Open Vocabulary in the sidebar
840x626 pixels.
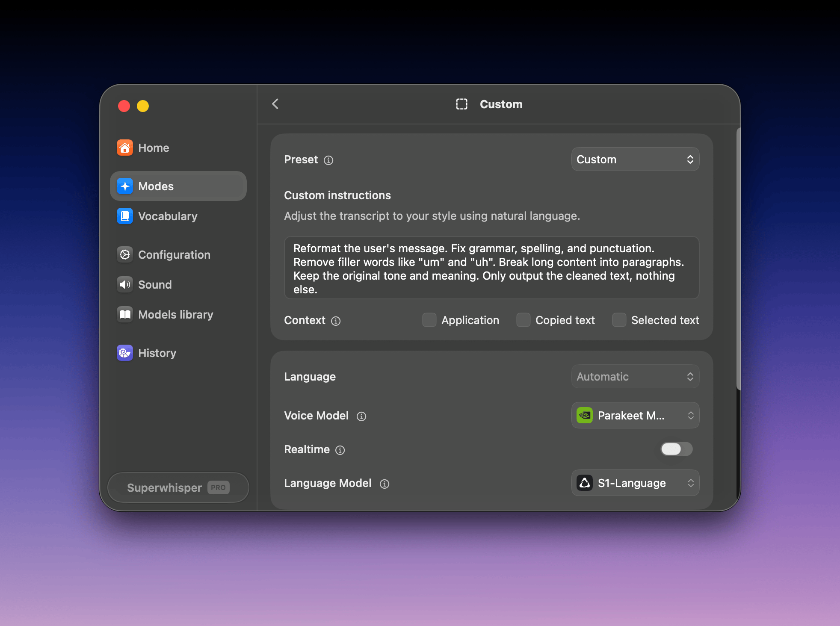(x=178, y=216)
